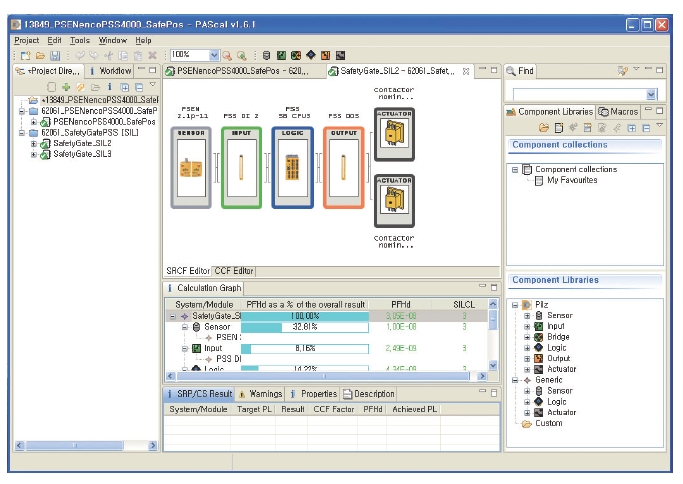Close the SafetyGate_SIL2 editor tab
Image resolution: width=683 pixels, height=484 pixels.
(x=466, y=71)
